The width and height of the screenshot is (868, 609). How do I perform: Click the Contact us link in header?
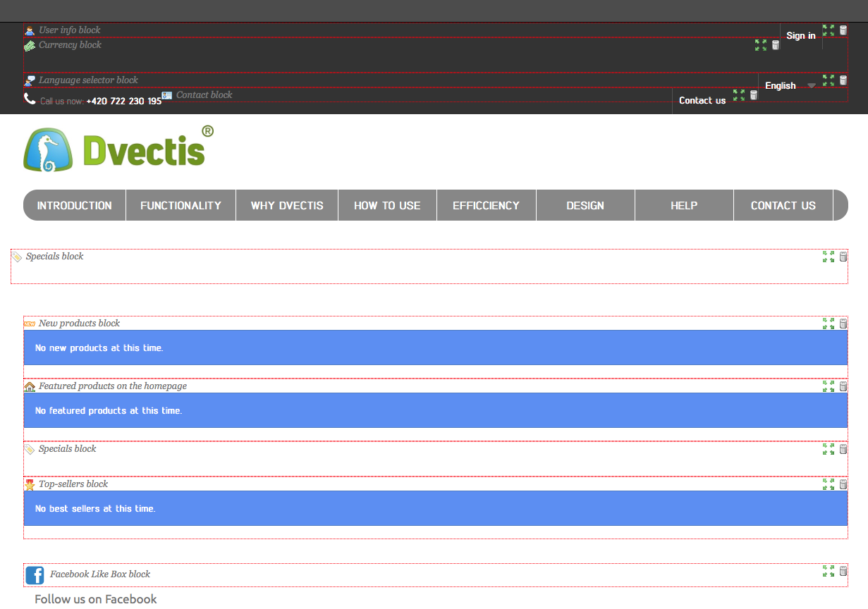click(x=702, y=100)
